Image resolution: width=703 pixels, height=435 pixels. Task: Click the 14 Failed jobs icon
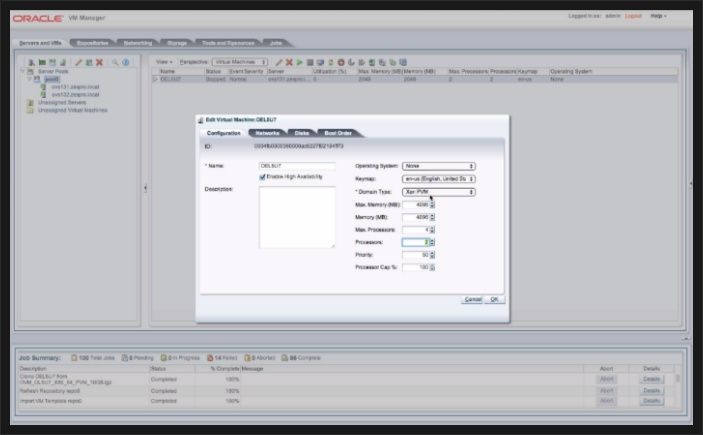(x=210, y=358)
